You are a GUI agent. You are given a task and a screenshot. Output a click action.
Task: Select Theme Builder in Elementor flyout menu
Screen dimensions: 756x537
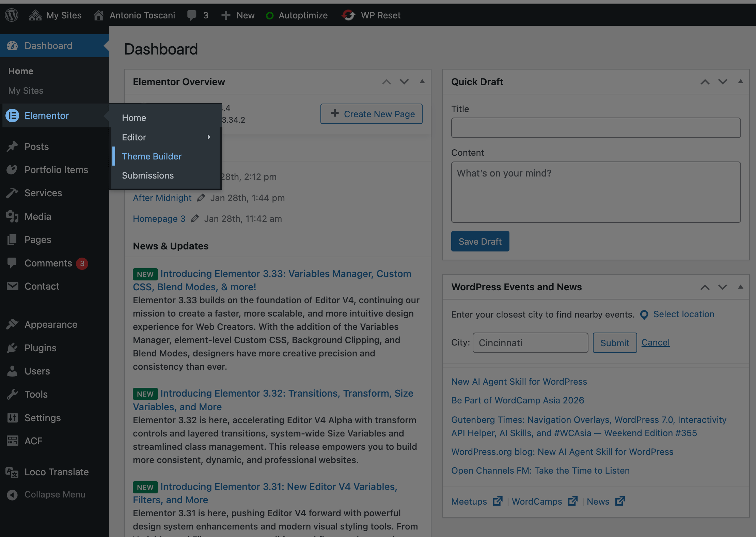coord(152,156)
